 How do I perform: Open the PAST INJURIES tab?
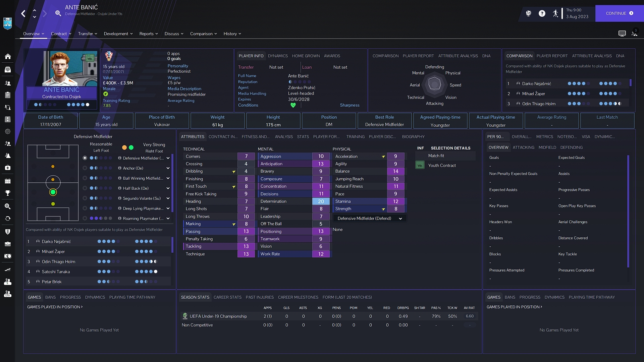click(x=260, y=297)
